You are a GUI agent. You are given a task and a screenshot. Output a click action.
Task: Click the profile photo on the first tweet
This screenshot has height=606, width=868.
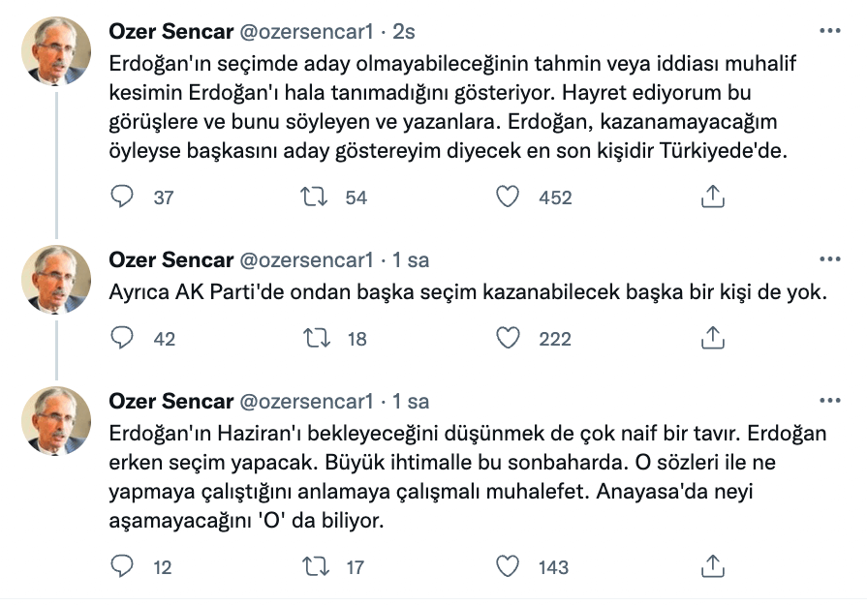(x=56, y=52)
